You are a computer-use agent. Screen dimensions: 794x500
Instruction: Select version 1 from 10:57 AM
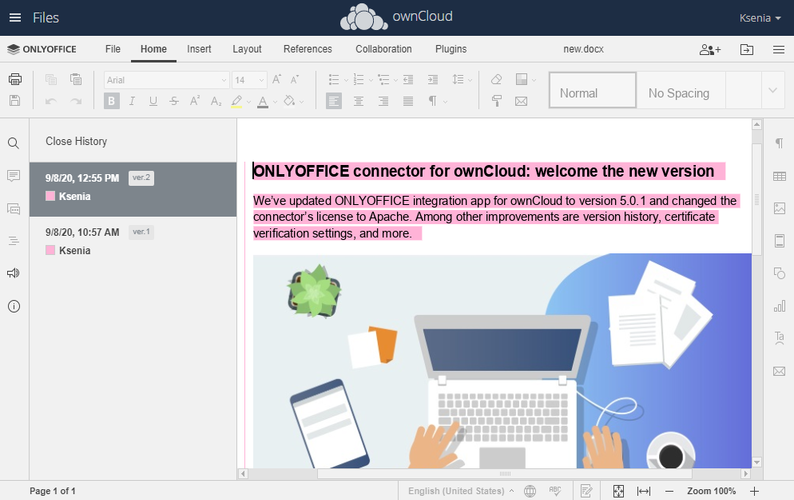coord(133,244)
